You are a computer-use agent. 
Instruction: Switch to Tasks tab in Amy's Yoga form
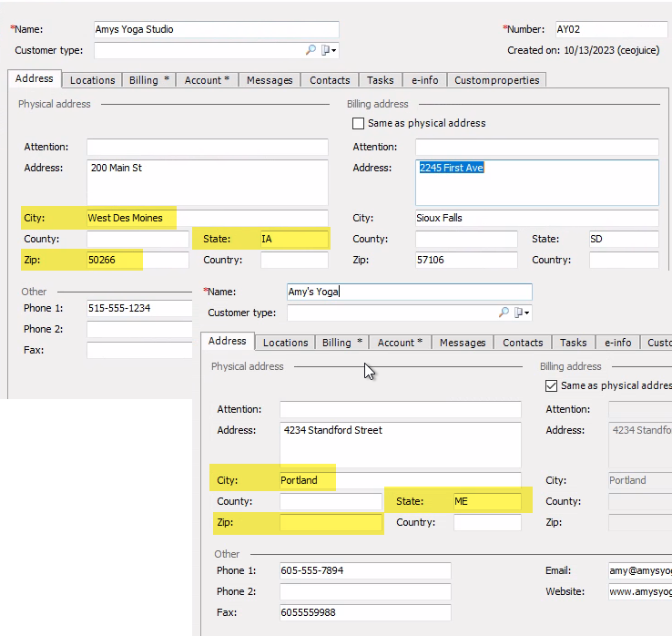pyautogui.click(x=573, y=343)
